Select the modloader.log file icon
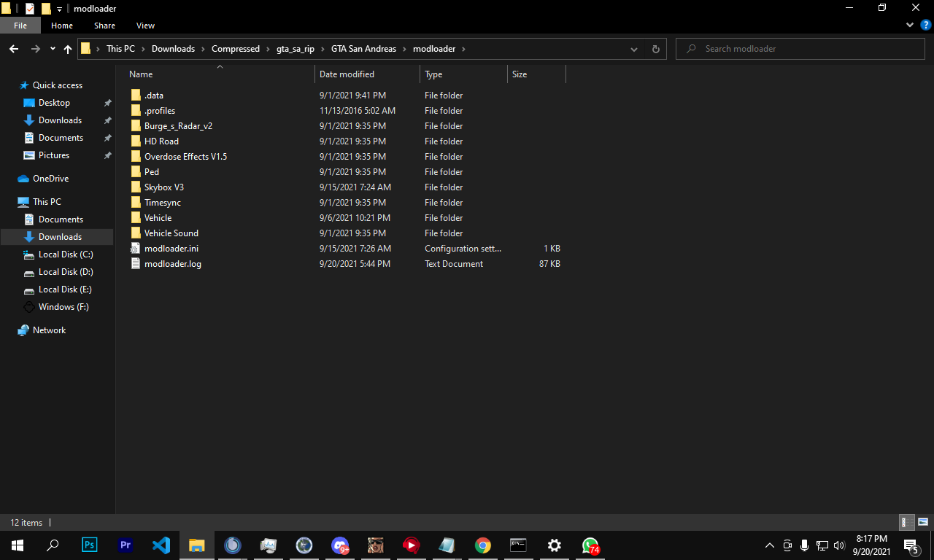The width and height of the screenshot is (934, 560). point(135,264)
